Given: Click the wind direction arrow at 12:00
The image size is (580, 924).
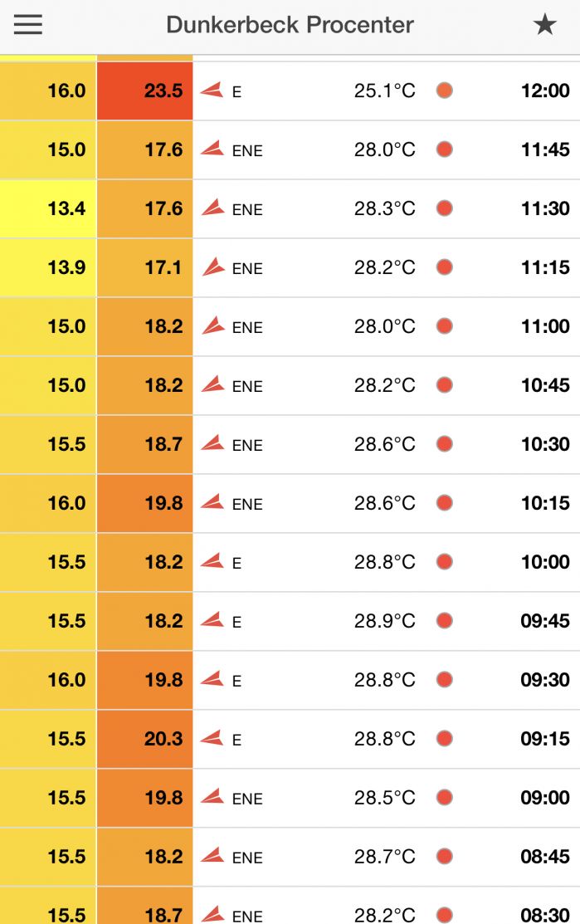Looking at the screenshot, I should (x=212, y=90).
